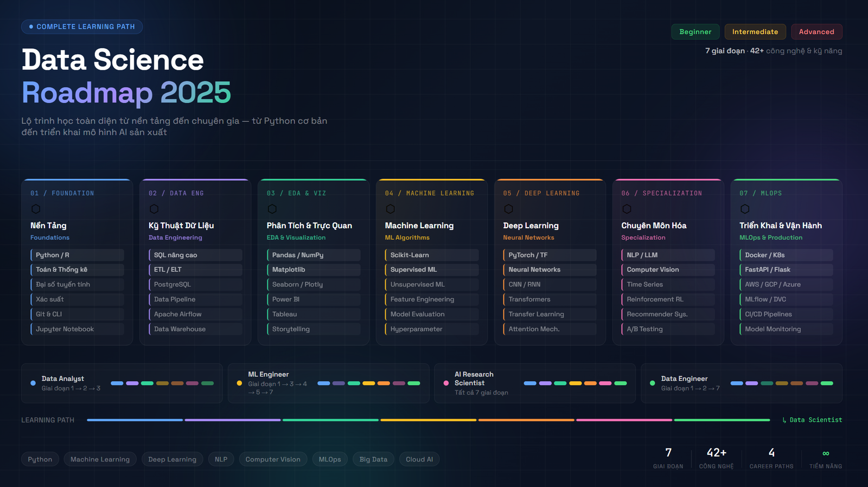Viewport: 868px width, 487px height.
Task: Click the yellow segment of learning path bar
Action: click(x=428, y=420)
